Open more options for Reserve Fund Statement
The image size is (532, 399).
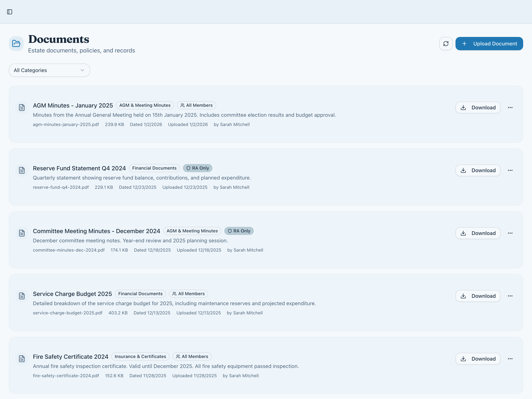coord(510,170)
